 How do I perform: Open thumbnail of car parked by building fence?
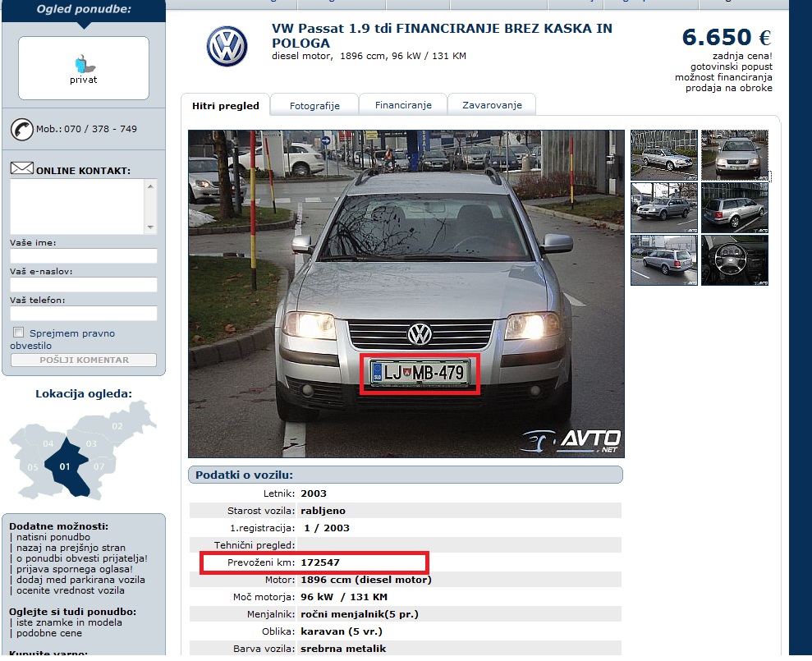pyautogui.click(x=664, y=155)
